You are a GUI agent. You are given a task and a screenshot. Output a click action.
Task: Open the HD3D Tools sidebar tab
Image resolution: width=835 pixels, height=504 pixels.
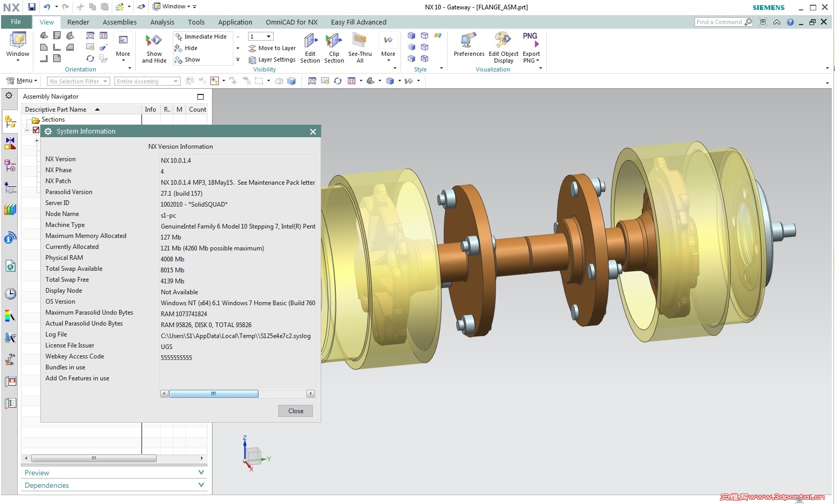point(10,239)
